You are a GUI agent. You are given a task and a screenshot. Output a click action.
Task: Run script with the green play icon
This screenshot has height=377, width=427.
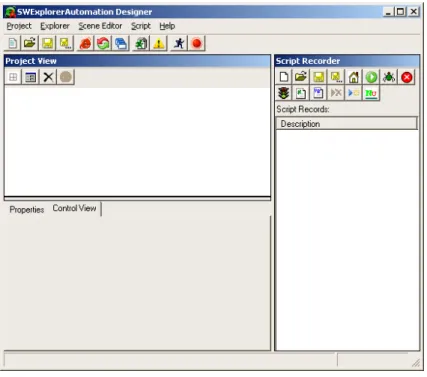371,77
